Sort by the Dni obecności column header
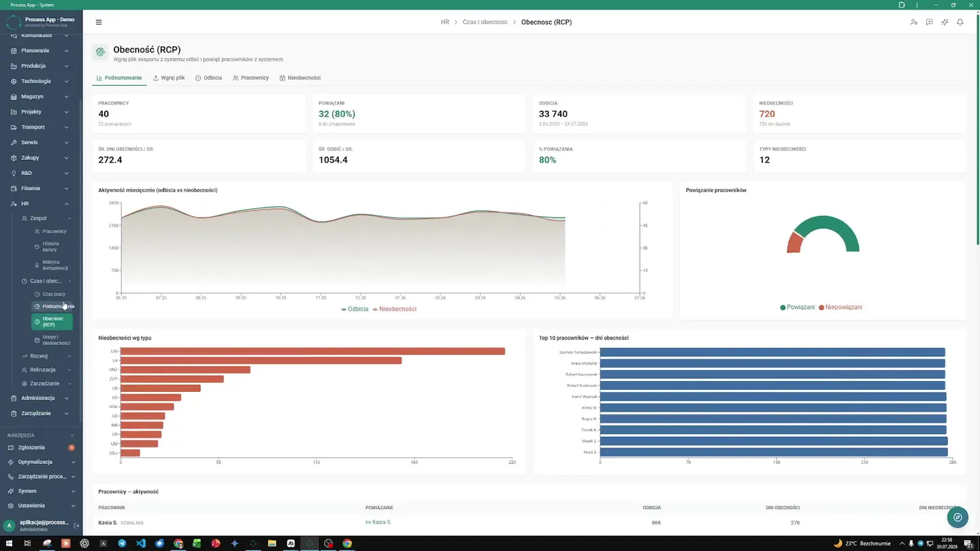Image resolution: width=980 pixels, height=551 pixels. tap(783, 507)
